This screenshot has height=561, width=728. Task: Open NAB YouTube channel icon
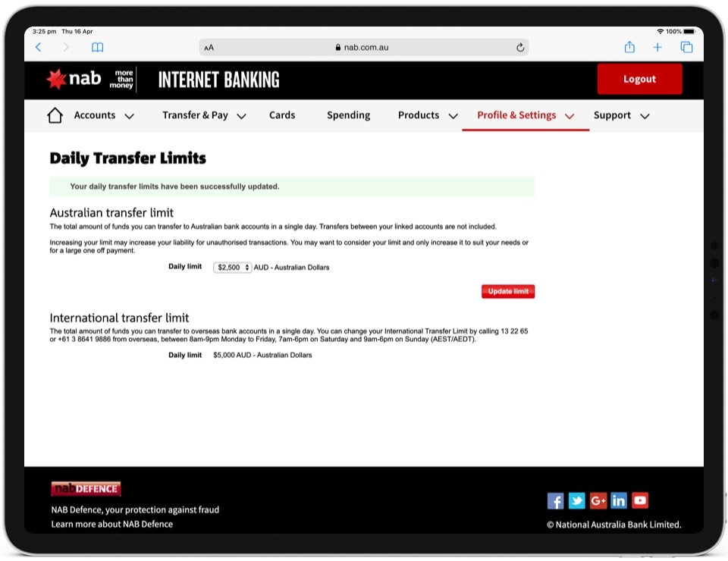tap(640, 500)
